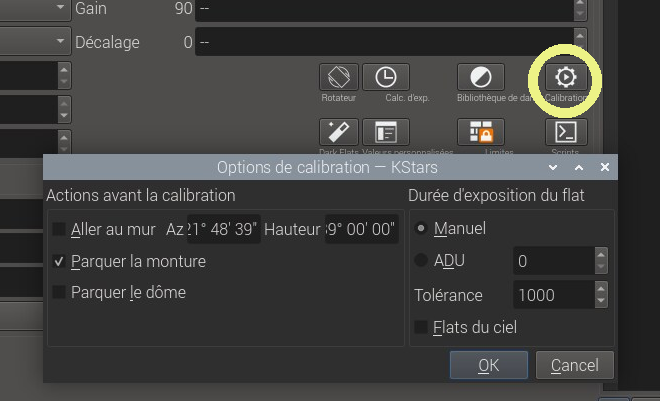Click the Calibration gear icon
The height and width of the screenshot is (401, 660).
[x=566, y=77]
